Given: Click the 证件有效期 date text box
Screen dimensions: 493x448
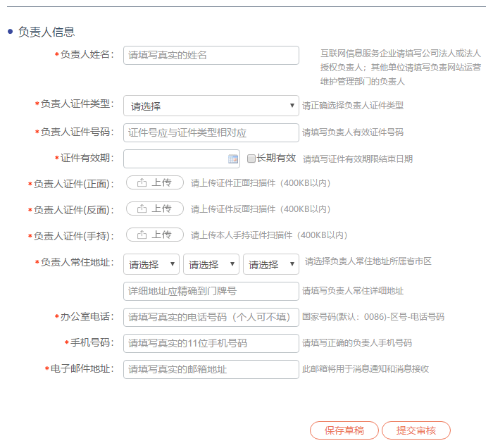Looking at the screenshot, I should tap(176, 158).
